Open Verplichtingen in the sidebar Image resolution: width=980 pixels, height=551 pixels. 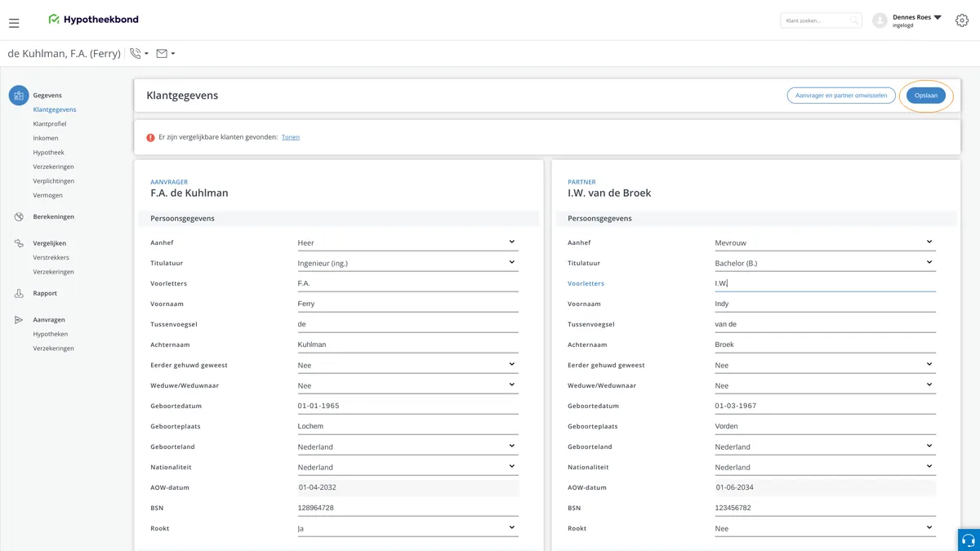click(x=54, y=181)
